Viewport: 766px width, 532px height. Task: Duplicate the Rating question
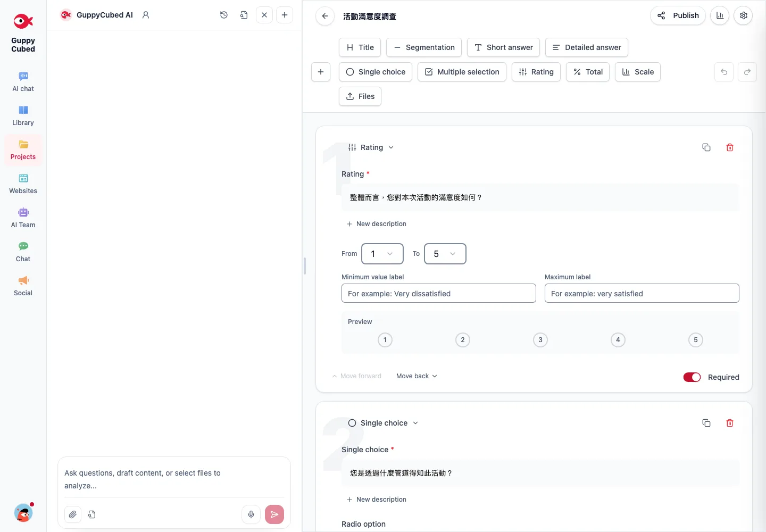706,147
